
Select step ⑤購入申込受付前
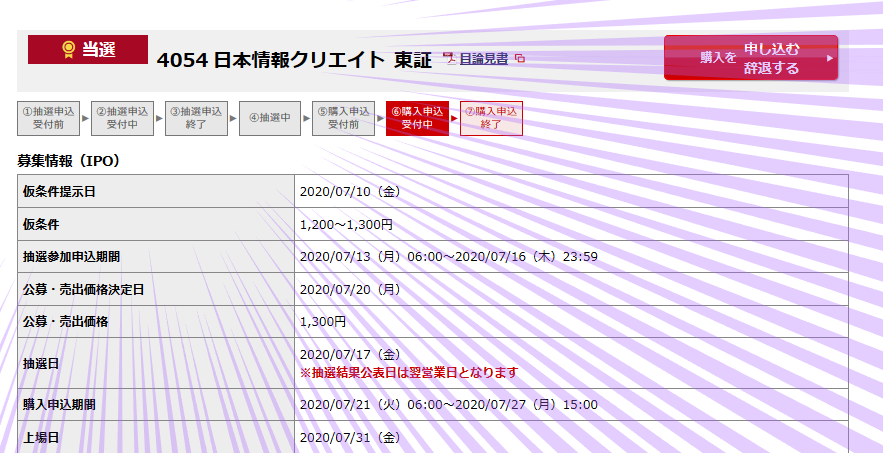[344, 118]
